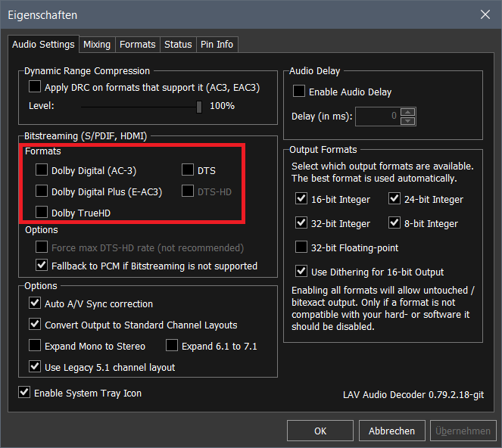Enable 32-bit Floating-point output format
The height and width of the screenshot is (448, 502).
click(x=301, y=247)
